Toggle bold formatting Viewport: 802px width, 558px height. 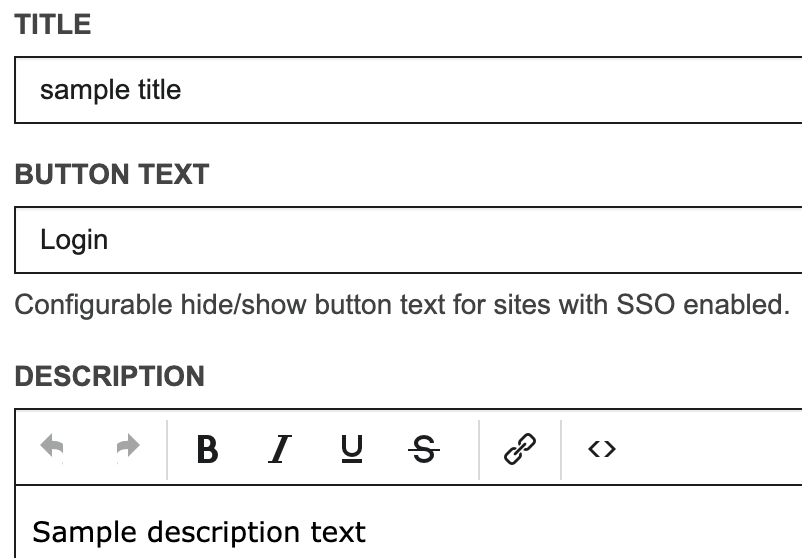click(x=207, y=450)
